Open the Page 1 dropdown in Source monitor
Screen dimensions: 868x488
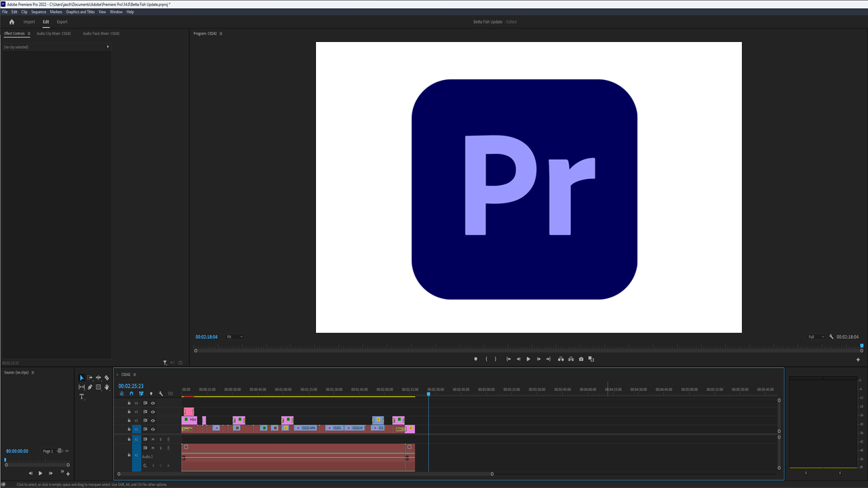(52, 451)
